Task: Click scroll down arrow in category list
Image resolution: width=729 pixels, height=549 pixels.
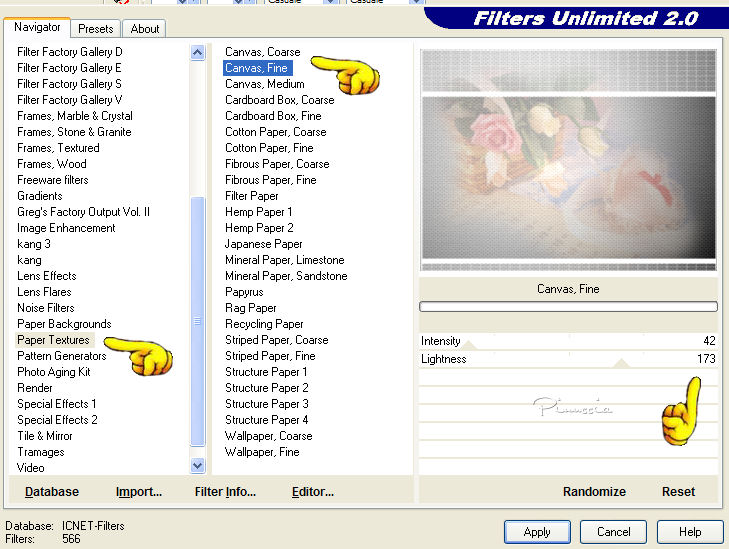Action: coord(198,465)
